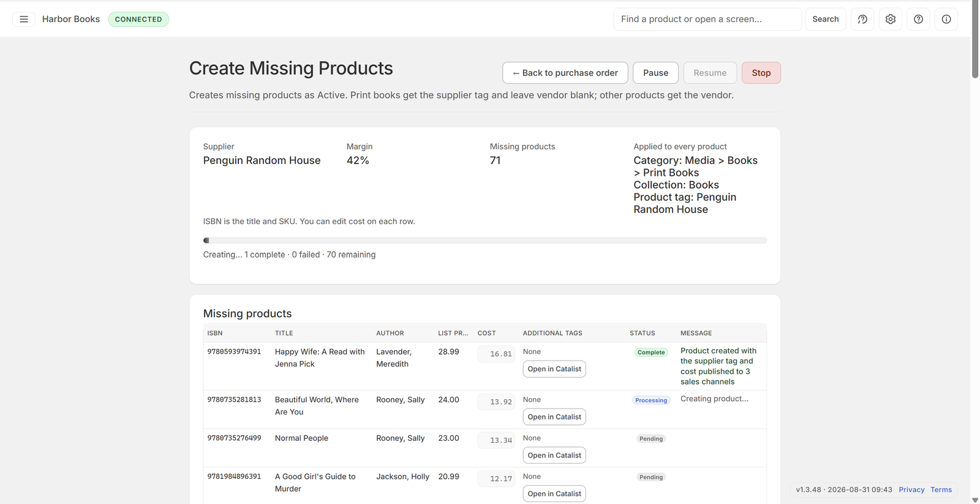Click the 'Creating... 1 complete' progress text

click(289, 255)
